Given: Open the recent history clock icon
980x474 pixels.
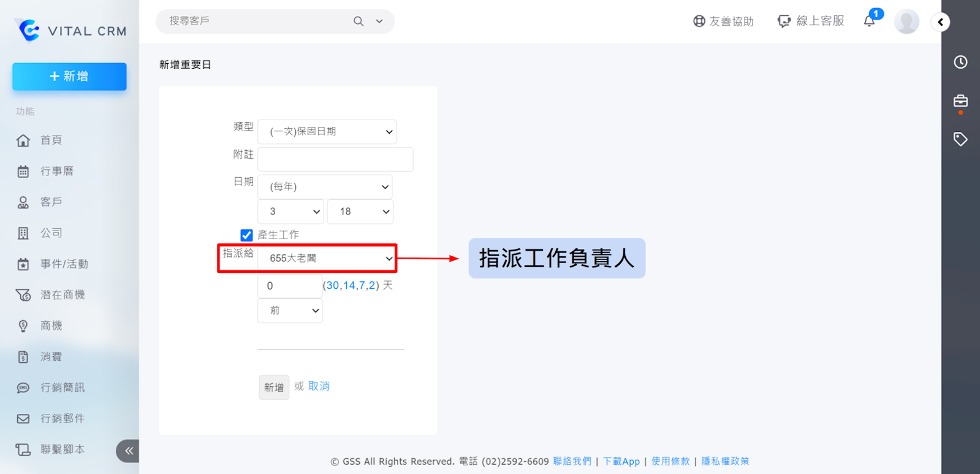Looking at the screenshot, I should 960,62.
